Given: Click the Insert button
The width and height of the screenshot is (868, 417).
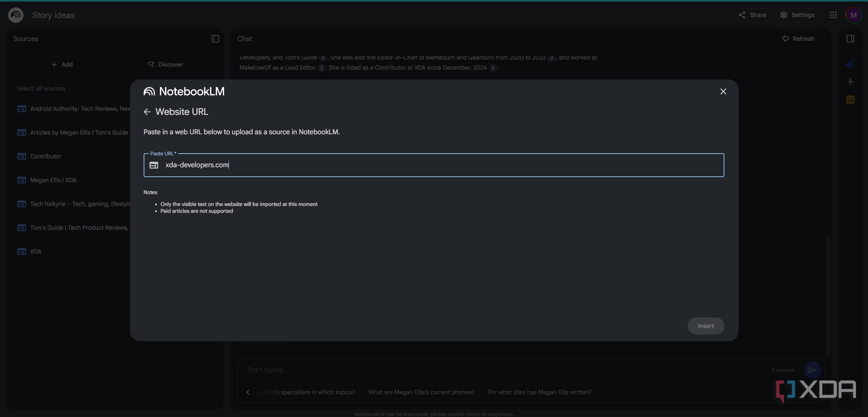Looking at the screenshot, I should pos(706,326).
